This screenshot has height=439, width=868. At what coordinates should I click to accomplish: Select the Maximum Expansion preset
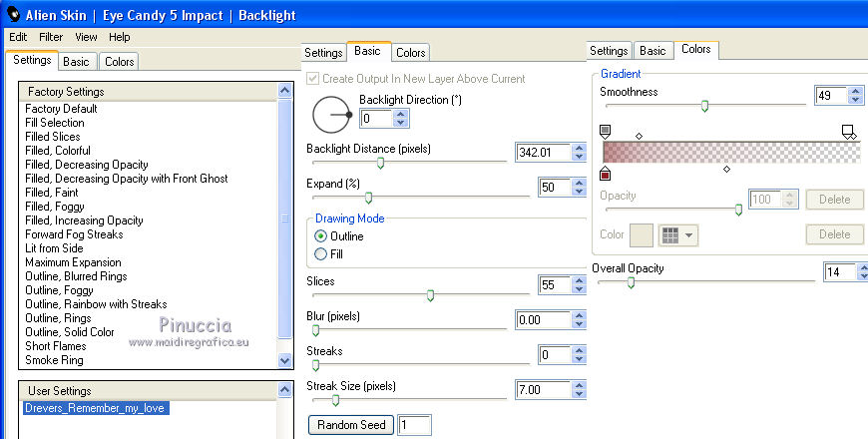tap(73, 262)
